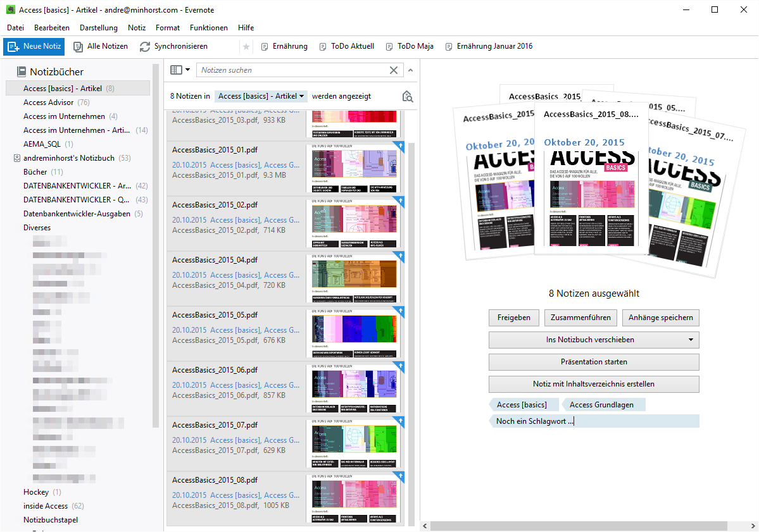This screenshot has width=759, height=532.
Task: Clear the search with the X icon
Action: [394, 70]
